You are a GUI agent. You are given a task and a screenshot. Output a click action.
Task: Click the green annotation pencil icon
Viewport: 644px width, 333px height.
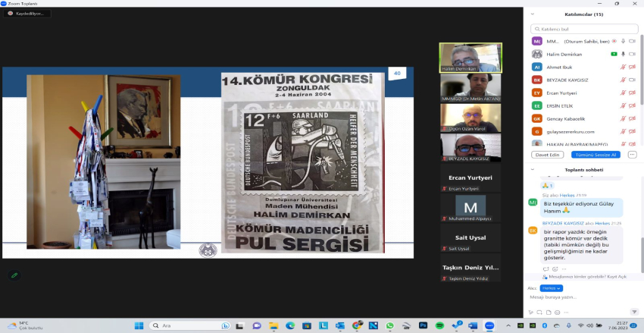pos(14,275)
